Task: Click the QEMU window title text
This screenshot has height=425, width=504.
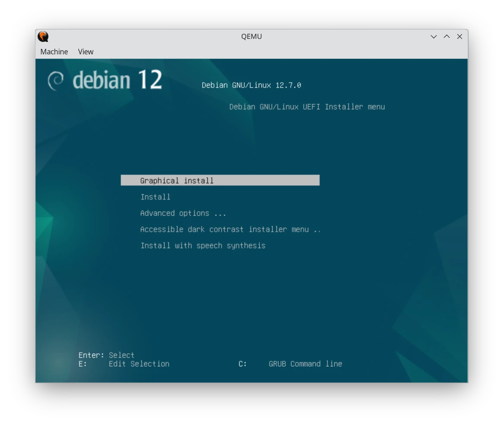Action: 252,37
